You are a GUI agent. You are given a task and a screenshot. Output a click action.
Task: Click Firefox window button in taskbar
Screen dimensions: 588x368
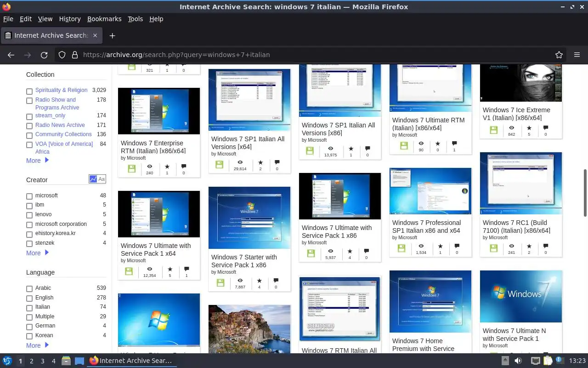131,361
